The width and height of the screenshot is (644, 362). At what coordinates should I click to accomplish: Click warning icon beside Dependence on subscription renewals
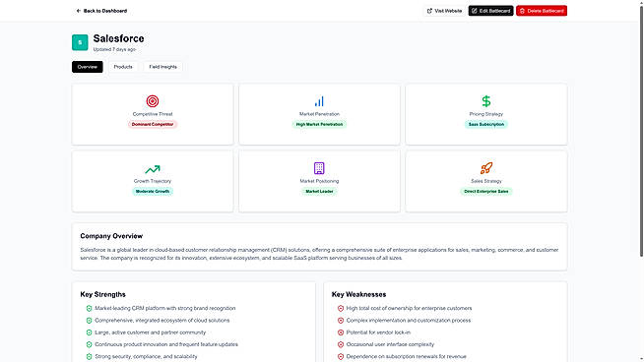coord(341,357)
